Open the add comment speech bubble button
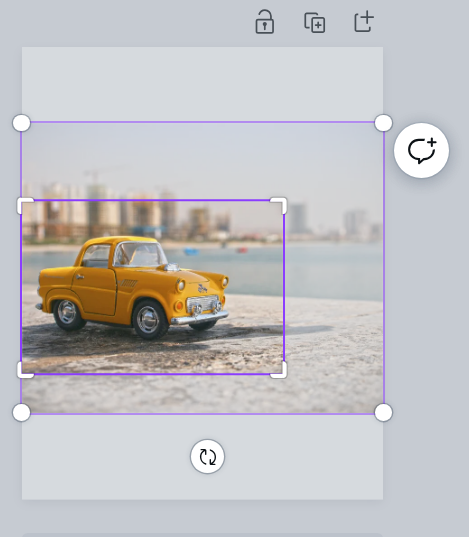Viewport: 469px width, 537px height. click(x=421, y=150)
